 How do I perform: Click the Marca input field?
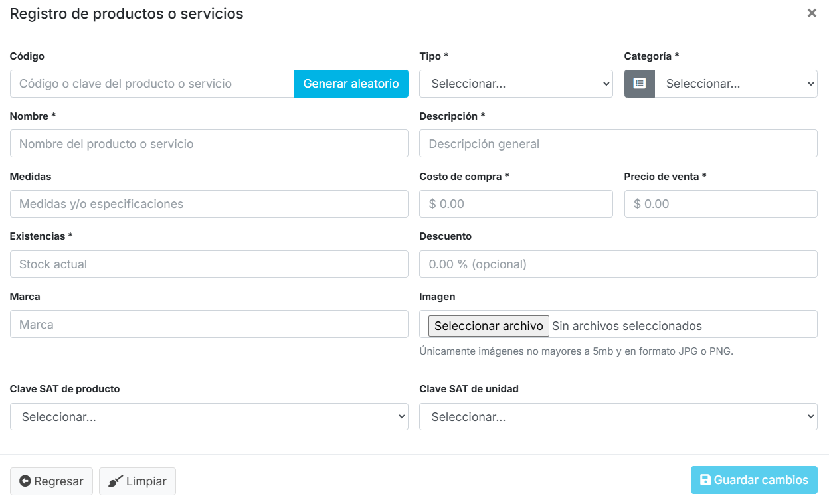click(209, 325)
